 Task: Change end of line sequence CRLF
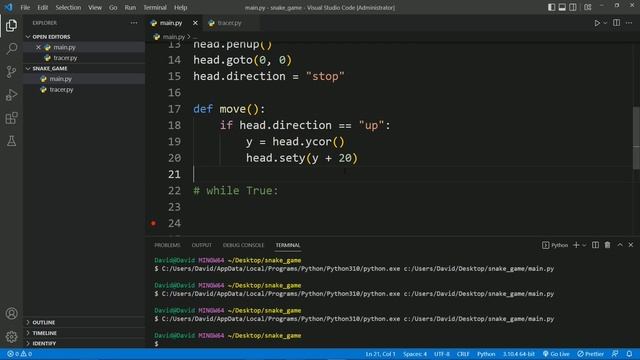tap(463, 354)
